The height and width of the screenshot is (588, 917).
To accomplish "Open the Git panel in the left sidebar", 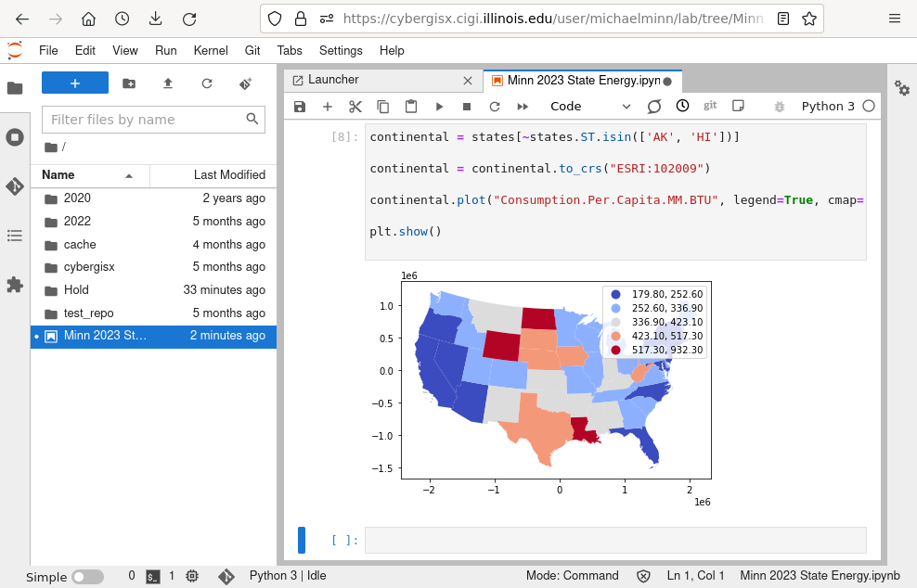I will coord(15,186).
